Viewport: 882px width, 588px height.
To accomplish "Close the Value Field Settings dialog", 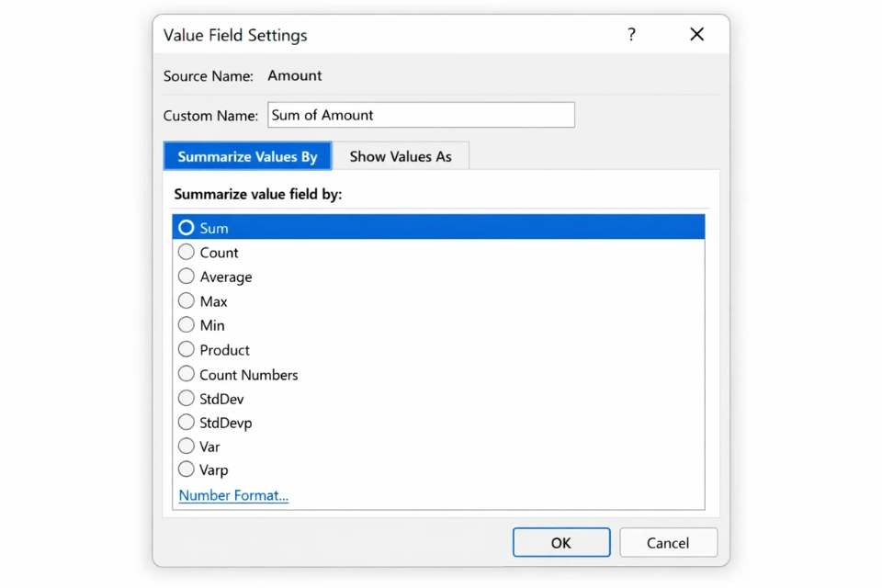I will click(x=696, y=34).
